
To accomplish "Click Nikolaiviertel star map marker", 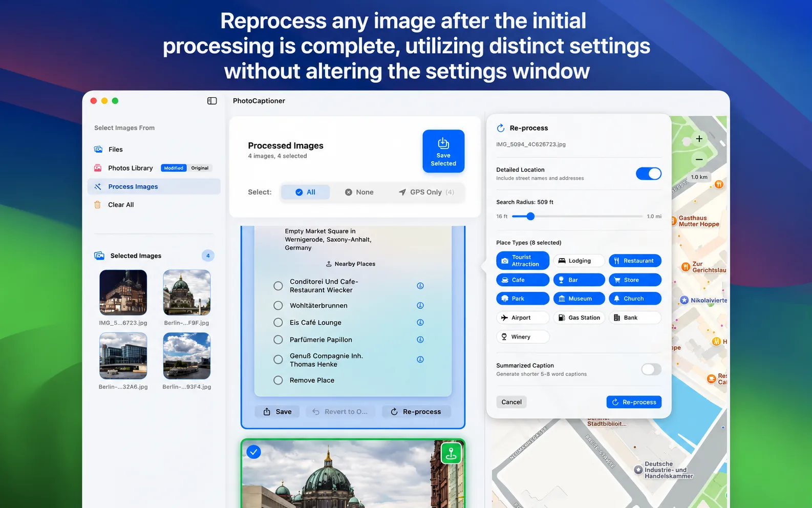I will (684, 301).
